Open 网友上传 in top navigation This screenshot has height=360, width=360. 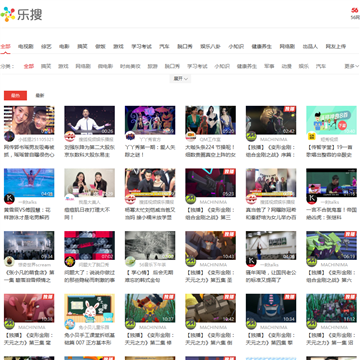(336, 47)
